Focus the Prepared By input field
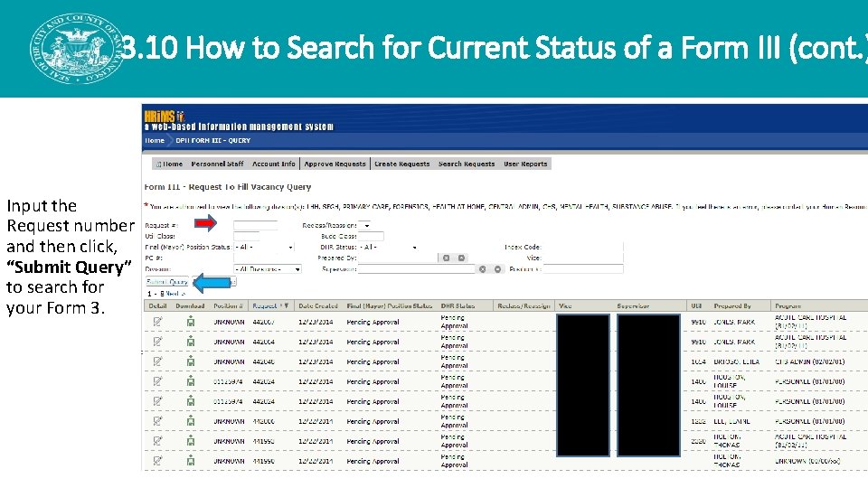This screenshot has height=488, width=868. point(398,258)
